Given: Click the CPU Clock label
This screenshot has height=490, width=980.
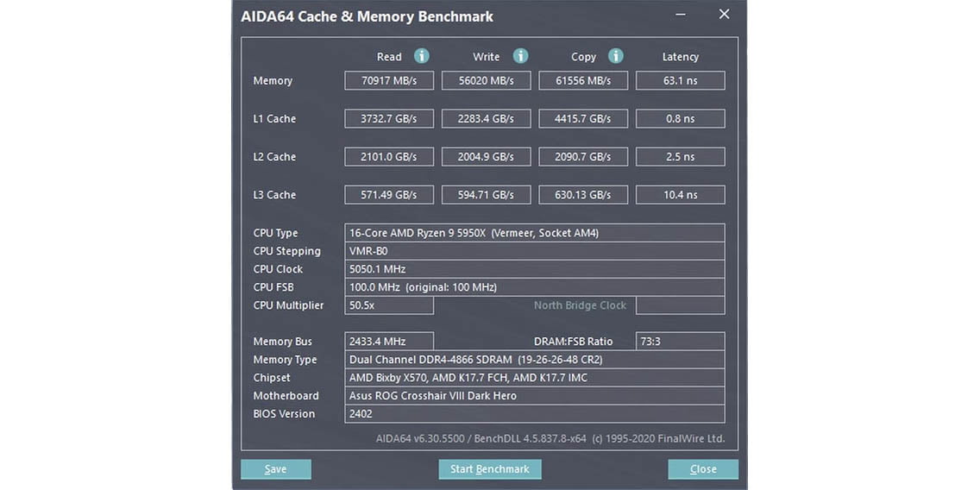Looking at the screenshot, I should tap(278, 269).
